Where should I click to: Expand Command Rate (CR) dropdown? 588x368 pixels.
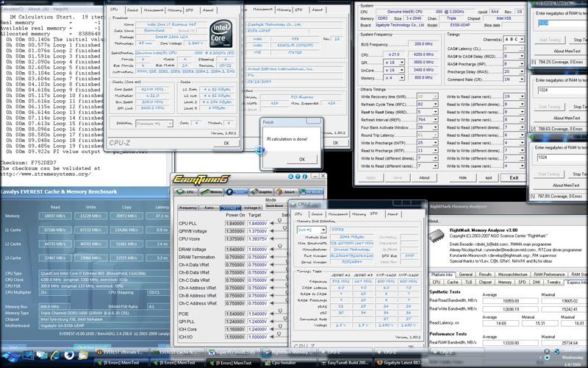522,79
